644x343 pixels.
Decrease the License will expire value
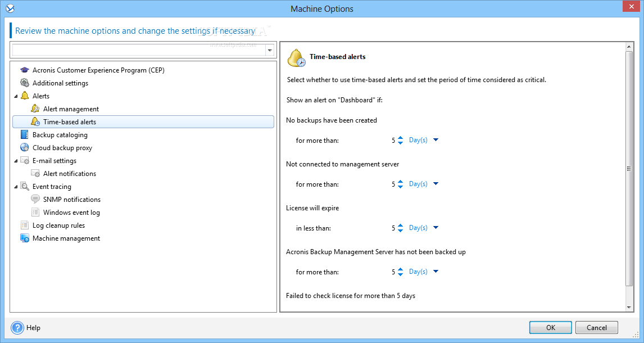pos(401,231)
